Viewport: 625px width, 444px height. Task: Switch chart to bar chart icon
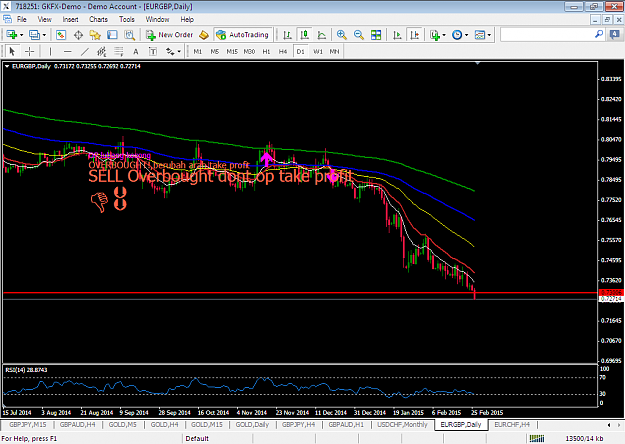(x=287, y=35)
